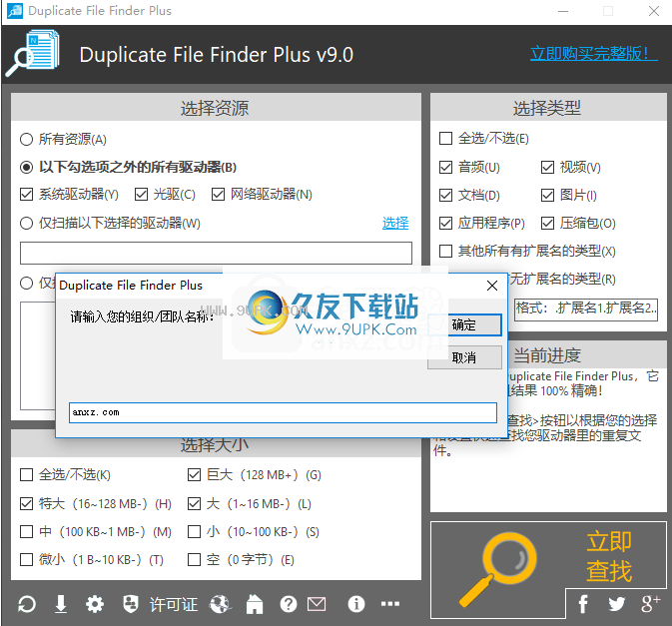
Task: Click the extension format input field
Action: [586, 309]
